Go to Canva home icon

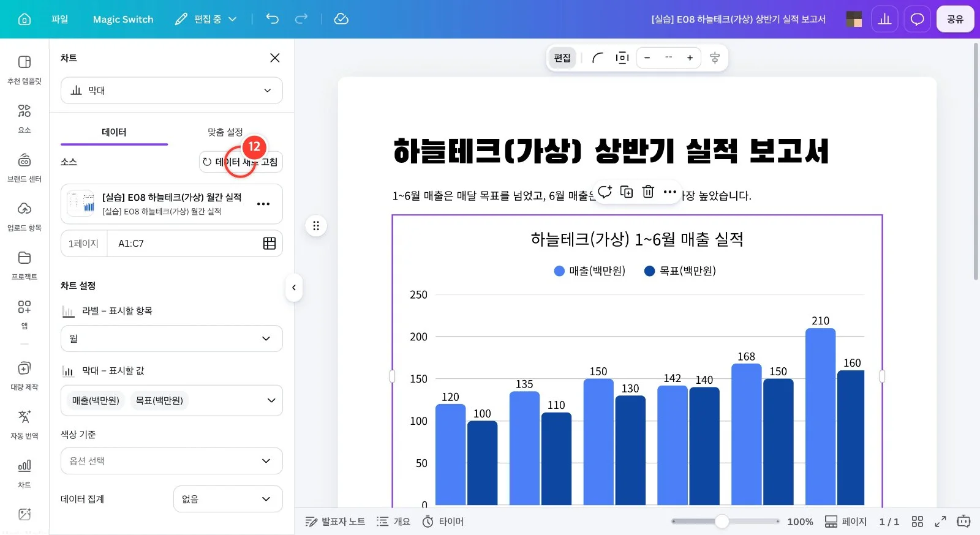(x=24, y=19)
